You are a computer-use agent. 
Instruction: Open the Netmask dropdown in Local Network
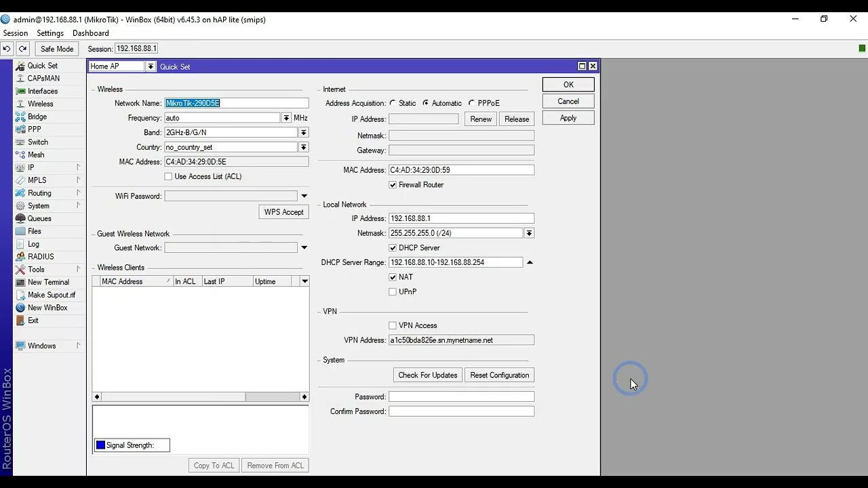529,233
